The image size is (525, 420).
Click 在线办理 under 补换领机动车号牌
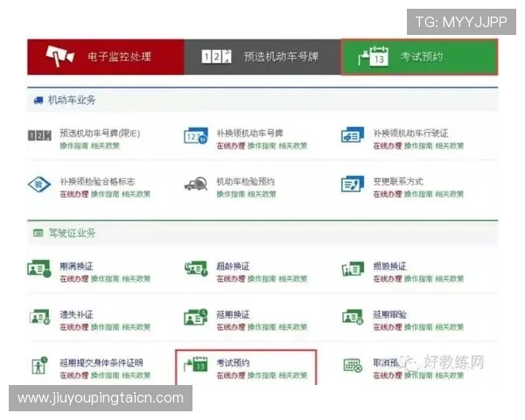pos(231,146)
